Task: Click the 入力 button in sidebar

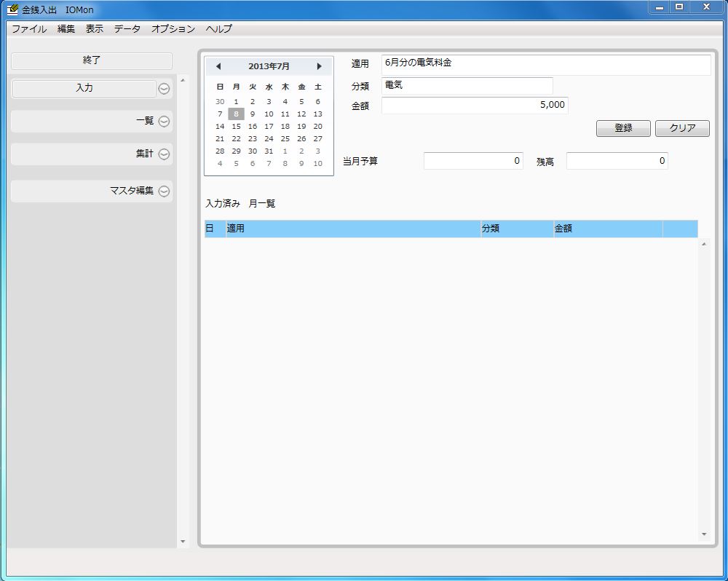Action: 84,88
